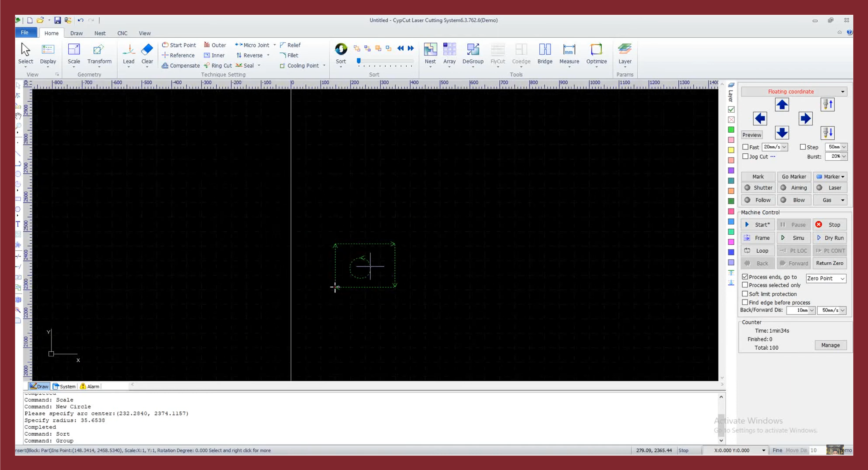Switch to the View ribbon tab
The height and width of the screenshot is (470, 868).
coord(144,33)
